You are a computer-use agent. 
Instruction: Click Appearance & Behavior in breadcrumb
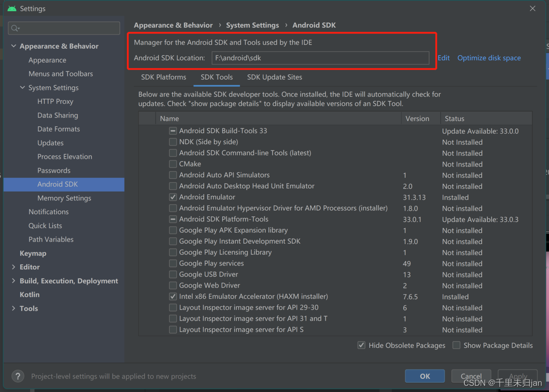pos(173,25)
